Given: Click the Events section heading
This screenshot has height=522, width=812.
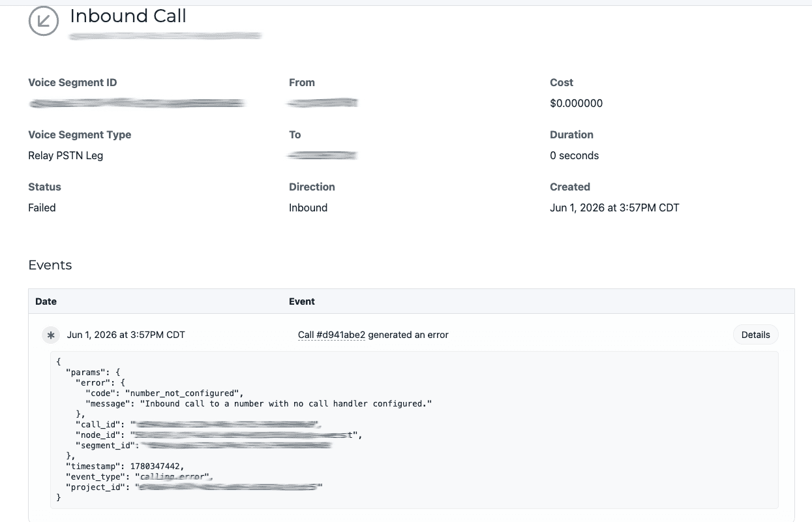Looking at the screenshot, I should tap(50, 265).
